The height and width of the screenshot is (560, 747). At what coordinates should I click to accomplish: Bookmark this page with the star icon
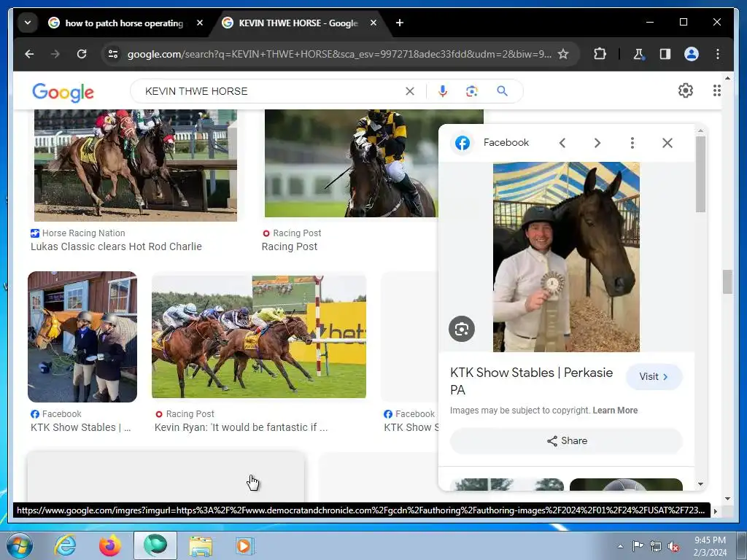(563, 54)
